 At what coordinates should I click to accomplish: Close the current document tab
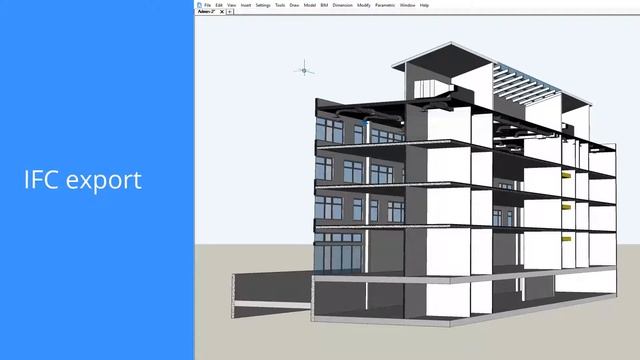tap(222, 12)
